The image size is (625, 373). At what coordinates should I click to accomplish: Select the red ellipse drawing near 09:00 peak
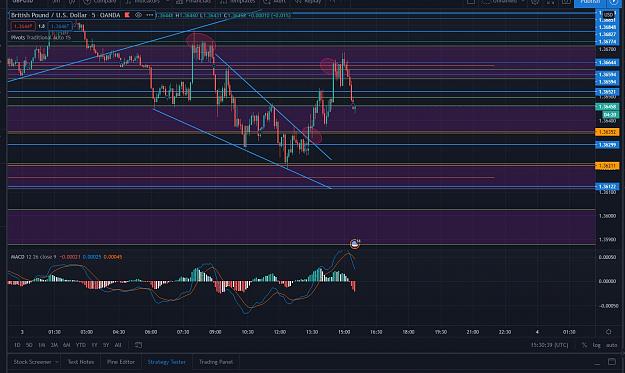click(x=200, y=41)
